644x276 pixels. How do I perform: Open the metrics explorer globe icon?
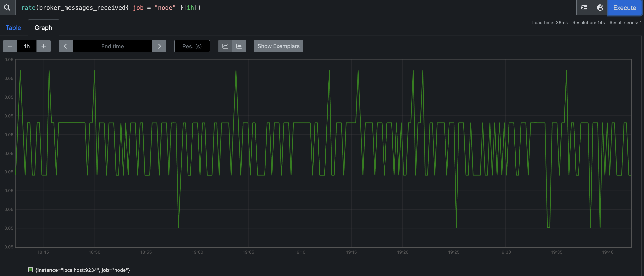tap(600, 8)
